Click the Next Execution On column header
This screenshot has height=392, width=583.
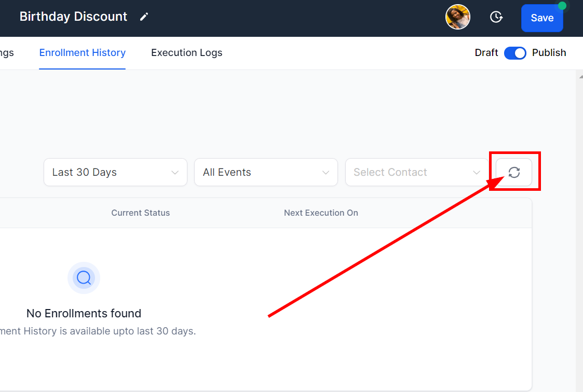tap(321, 213)
